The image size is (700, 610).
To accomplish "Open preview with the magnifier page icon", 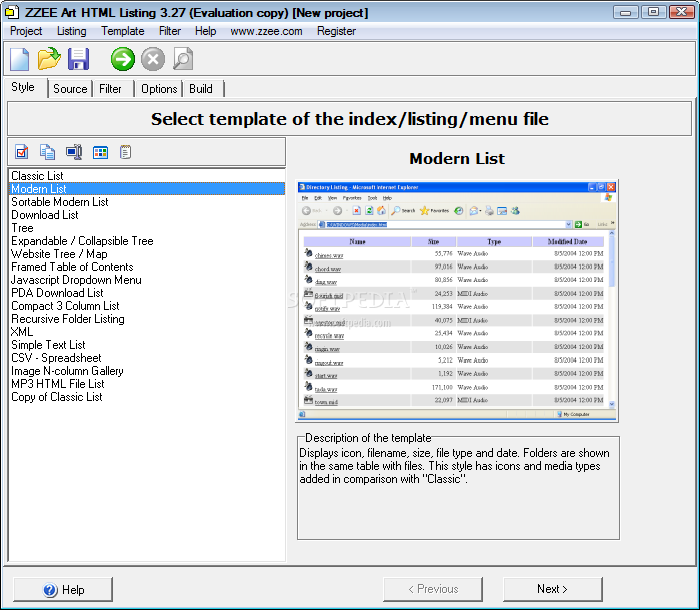I will click(183, 59).
